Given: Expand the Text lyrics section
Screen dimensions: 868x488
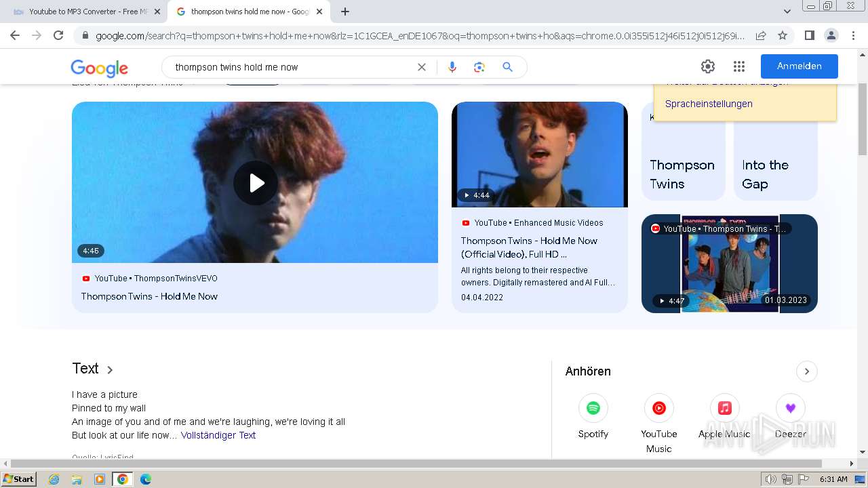Looking at the screenshot, I should click(93, 369).
